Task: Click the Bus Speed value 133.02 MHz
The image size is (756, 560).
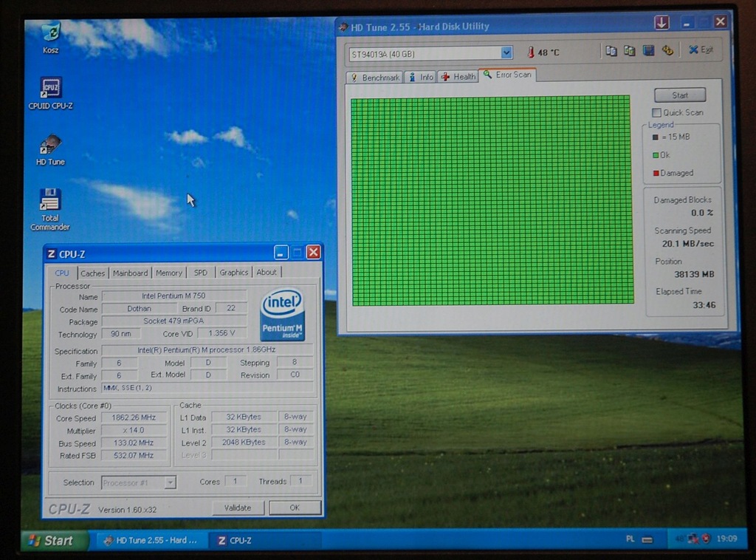Action: [x=134, y=443]
